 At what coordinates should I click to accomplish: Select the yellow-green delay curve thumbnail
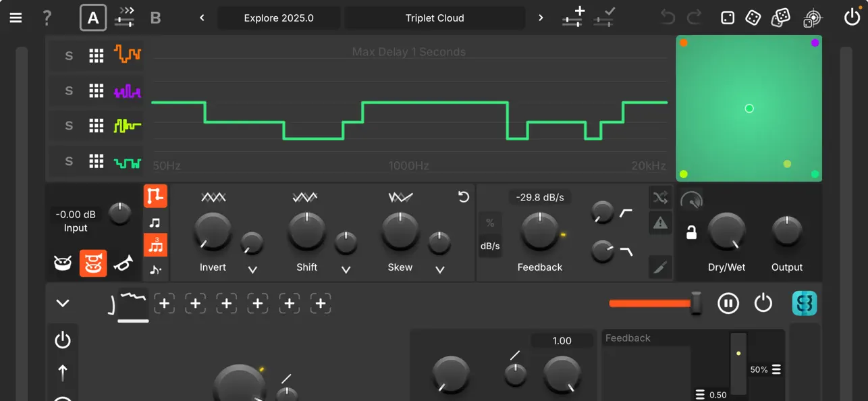(x=128, y=126)
